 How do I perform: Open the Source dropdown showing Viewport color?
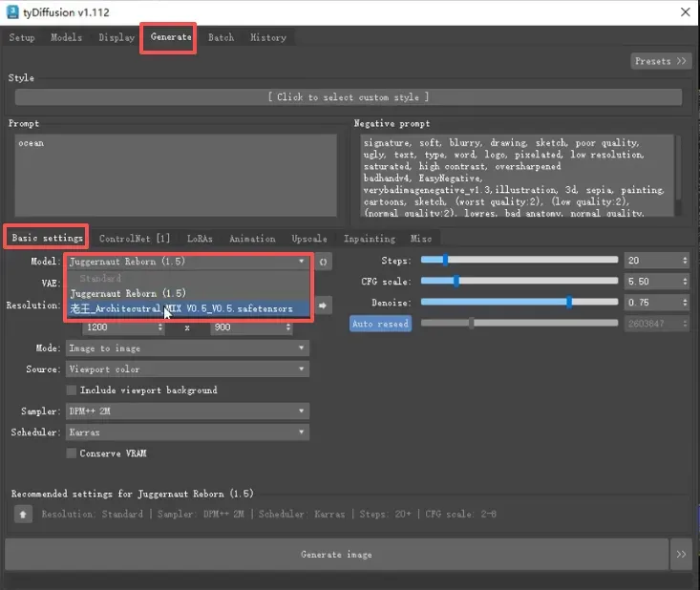pyautogui.click(x=187, y=369)
